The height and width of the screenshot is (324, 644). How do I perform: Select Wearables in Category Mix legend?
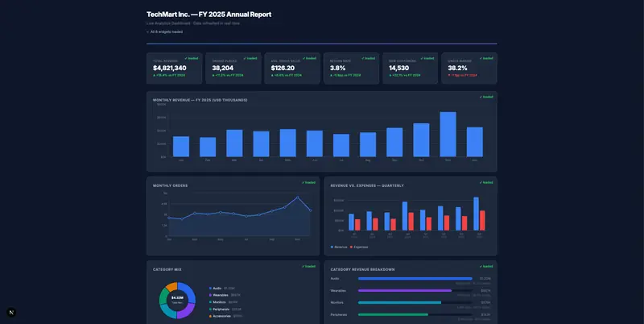(x=225, y=295)
